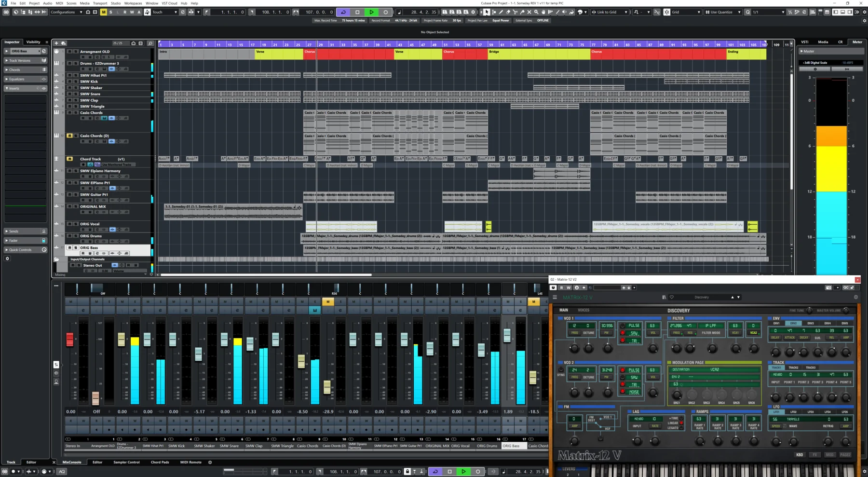This screenshot has width=868, height=477.
Task: Switch to the Sampler Control tab
Action: point(126,462)
